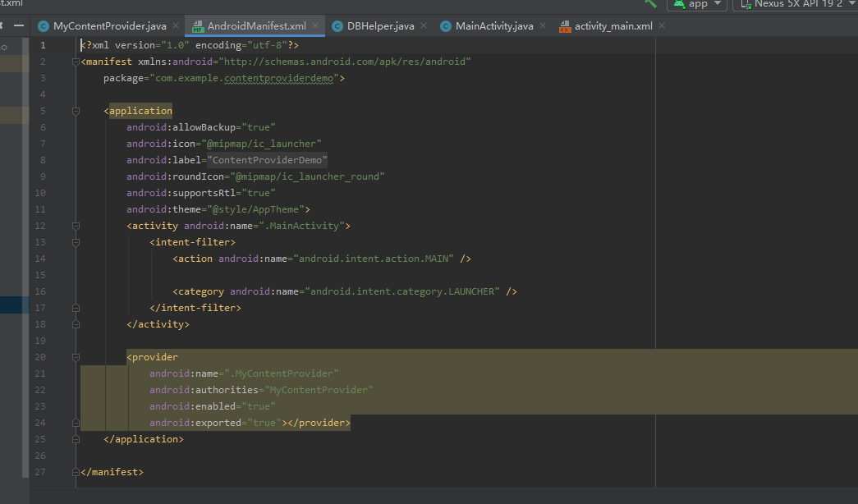Close the MyContentProvider.java tab
The width and height of the screenshot is (858, 504).
tap(176, 25)
